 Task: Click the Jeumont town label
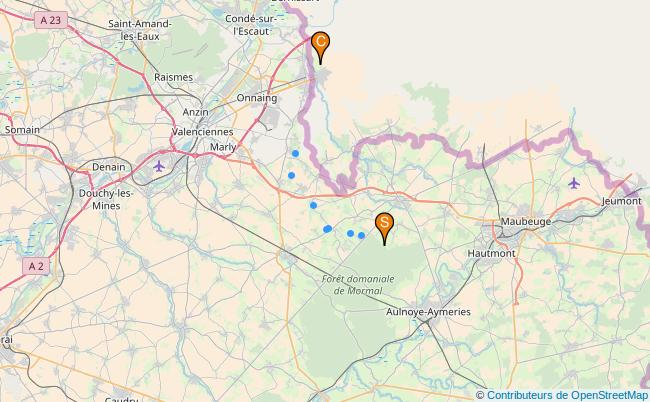[x=621, y=201]
